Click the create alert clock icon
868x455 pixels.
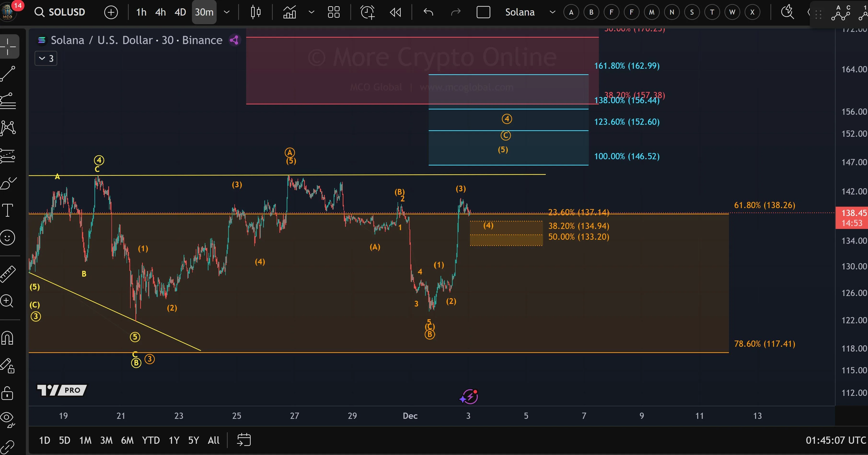point(367,12)
